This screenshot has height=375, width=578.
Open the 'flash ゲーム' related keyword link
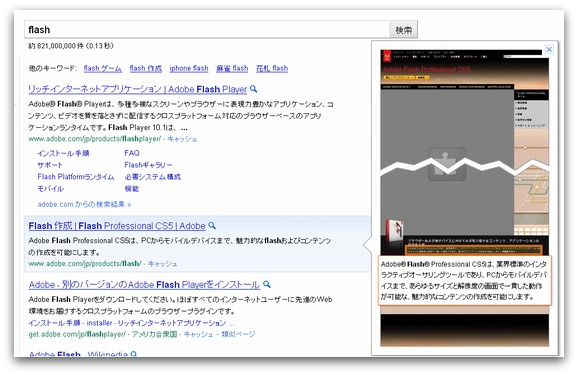coord(102,68)
